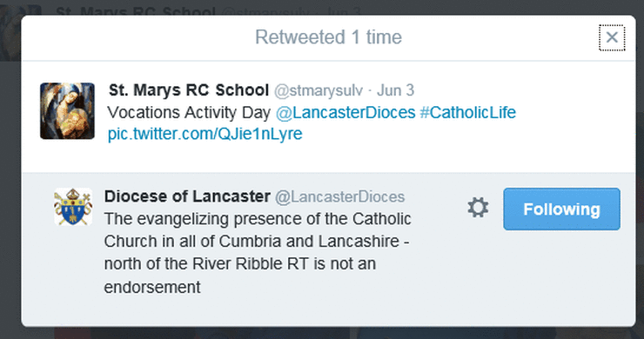The height and width of the screenshot is (339, 644).
Task: Open the @LancasterDioces mention in the tweet
Action: (345, 112)
